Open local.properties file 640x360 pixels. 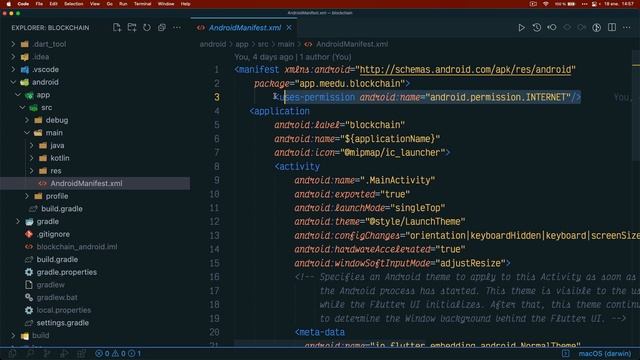point(64,310)
